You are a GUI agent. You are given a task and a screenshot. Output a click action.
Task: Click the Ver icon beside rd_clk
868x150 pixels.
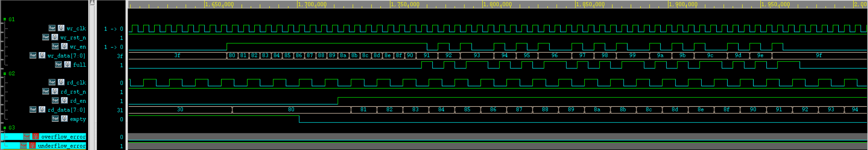click(52, 82)
